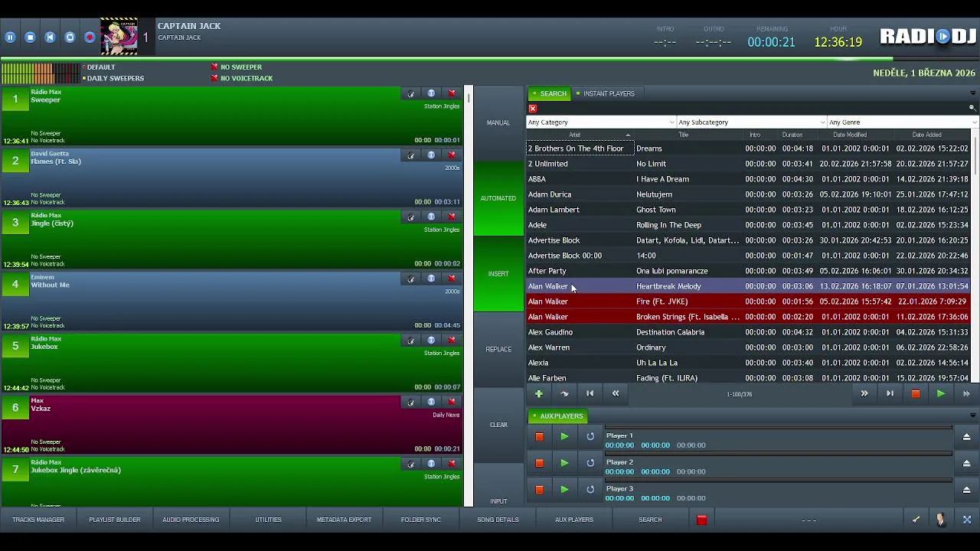
Task: Stop aux Player 2
Action: click(539, 463)
